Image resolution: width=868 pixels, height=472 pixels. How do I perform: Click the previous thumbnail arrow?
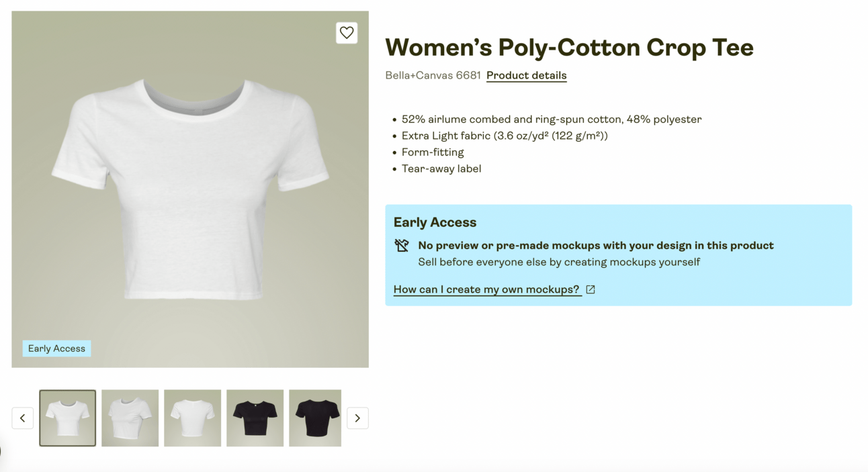click(22, 418)
